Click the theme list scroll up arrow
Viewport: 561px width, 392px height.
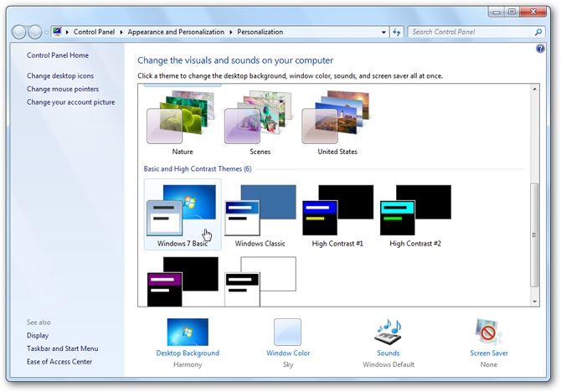pyautogui.click(x=534, y=89)
